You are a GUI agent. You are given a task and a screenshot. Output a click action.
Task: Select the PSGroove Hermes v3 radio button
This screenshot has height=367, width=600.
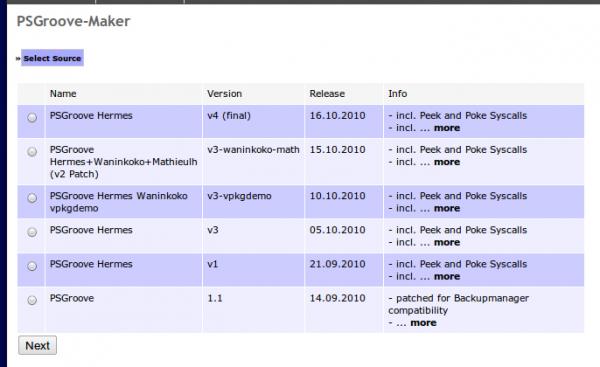[x=32, y=232]
